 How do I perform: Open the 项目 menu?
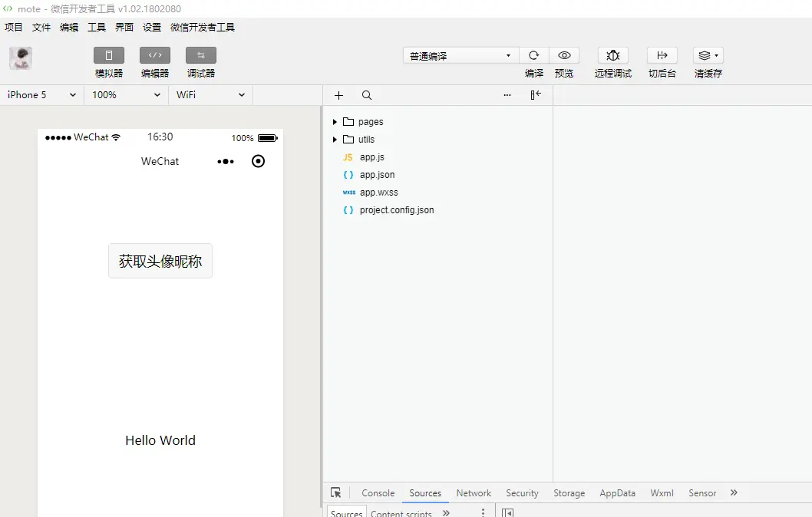[x=14, y=28]
